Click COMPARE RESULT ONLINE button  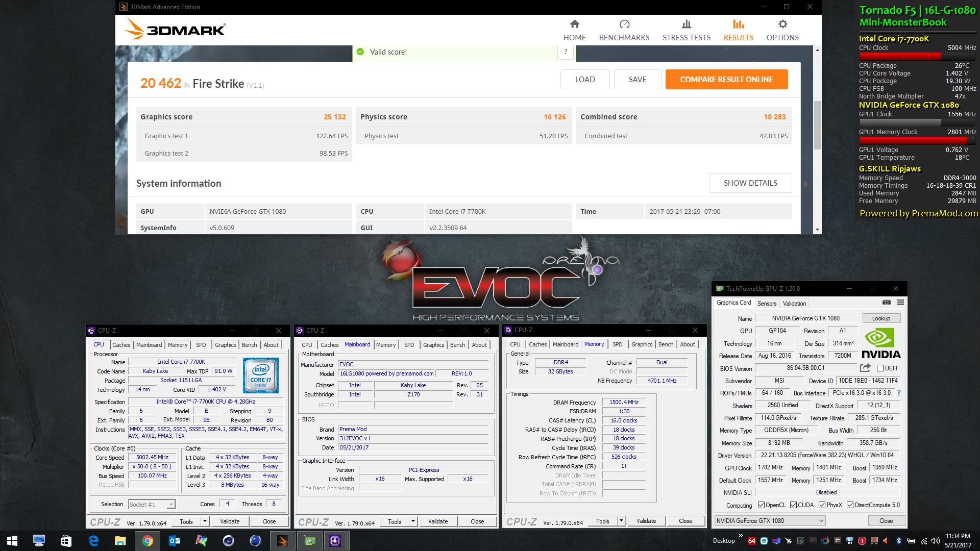(x=726, y=80)
